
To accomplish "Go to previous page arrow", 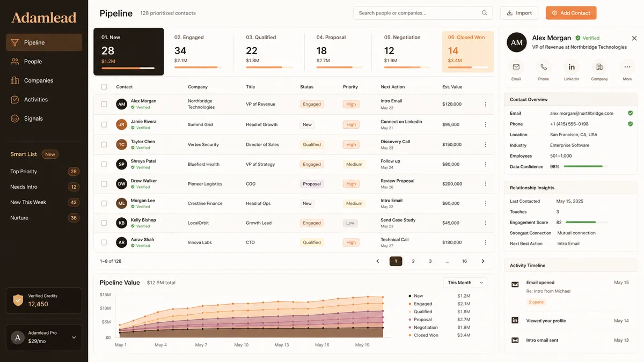I will (378, 261).
